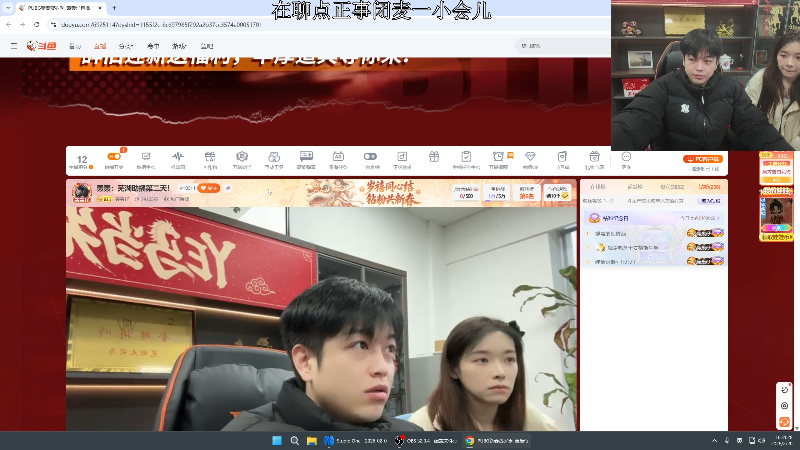Click the browser forward arrow
The image size is (800, 450).
point(22,24)
